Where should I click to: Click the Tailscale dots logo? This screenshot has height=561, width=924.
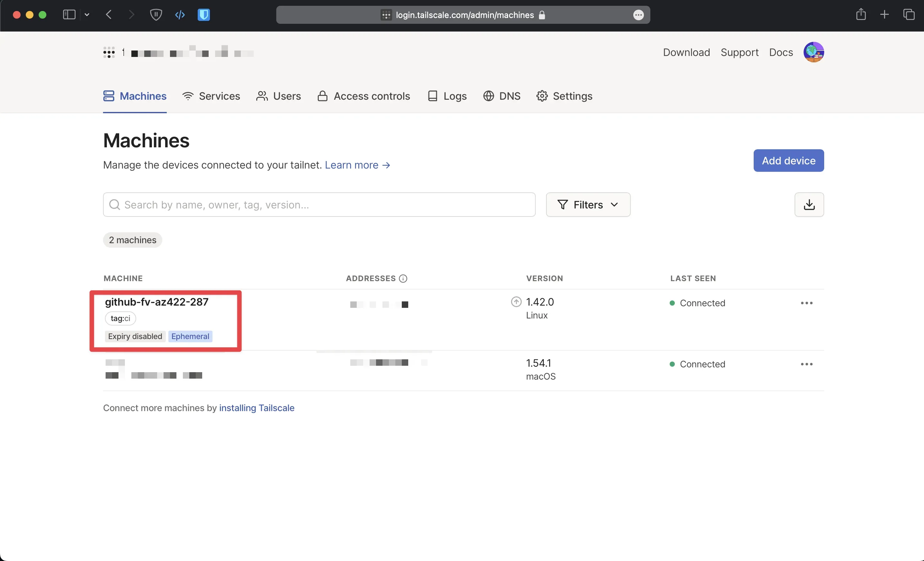coord(109,52)
